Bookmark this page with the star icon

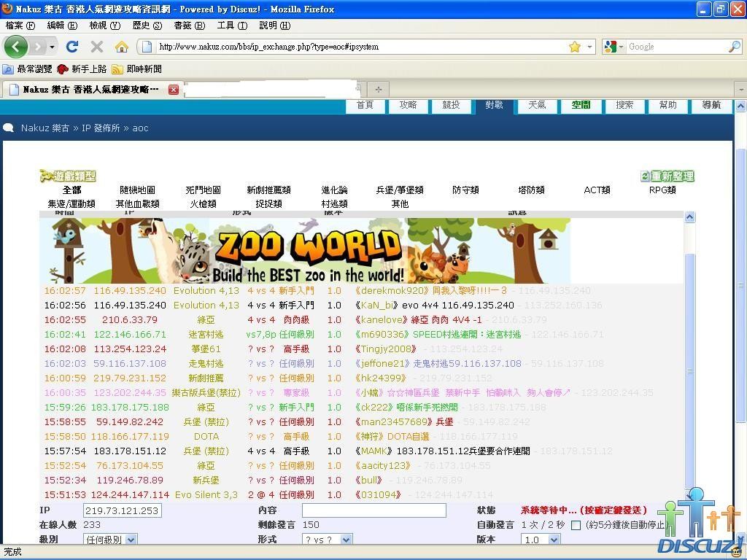[575, 47]
